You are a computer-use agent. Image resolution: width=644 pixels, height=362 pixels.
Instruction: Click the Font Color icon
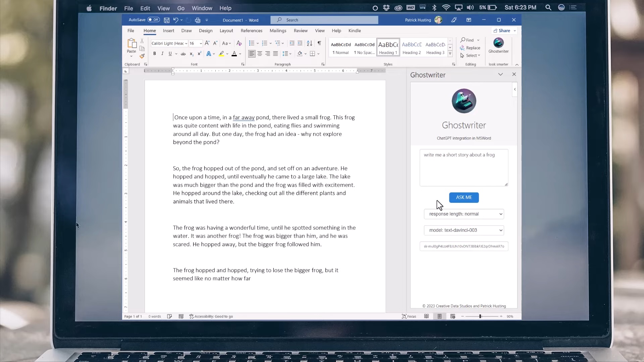pos(234,54)
